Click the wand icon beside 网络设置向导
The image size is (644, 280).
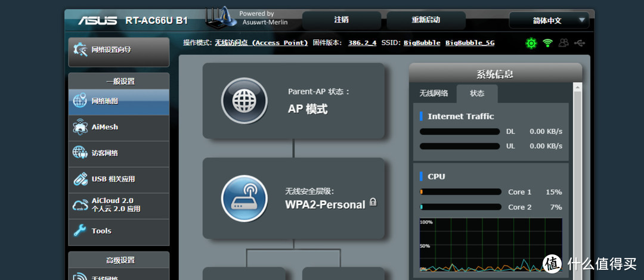pos(80,50)
